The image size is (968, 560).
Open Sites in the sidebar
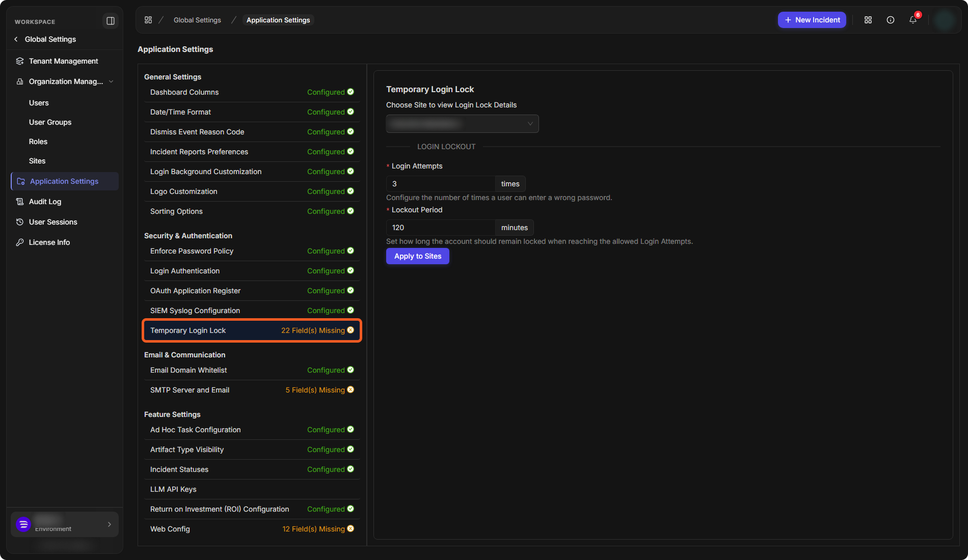tap(37, 161)
